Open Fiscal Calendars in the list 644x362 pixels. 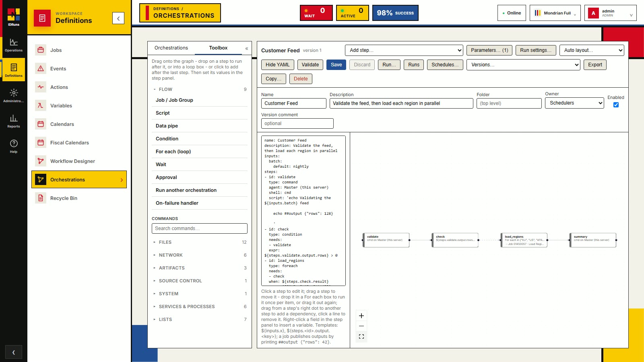point(79,143)
